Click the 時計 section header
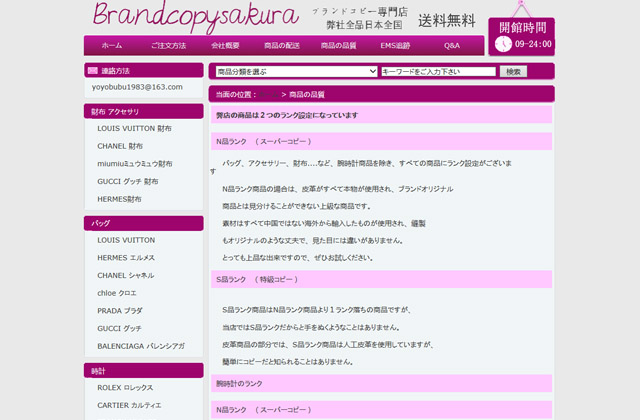Viewport: 640px width, 420px height. pyautogui.click(x=144, y=371)
